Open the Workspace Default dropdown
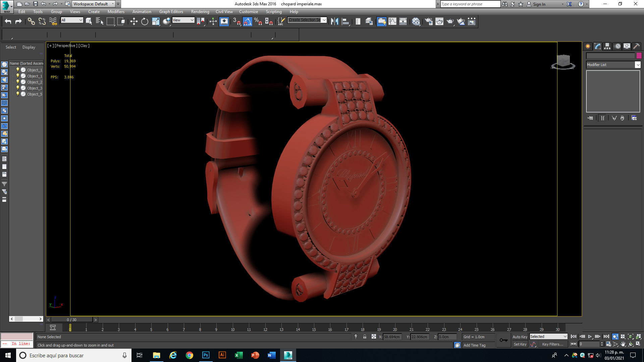Viewport: 644px width, 362px height. pos(94,4)
